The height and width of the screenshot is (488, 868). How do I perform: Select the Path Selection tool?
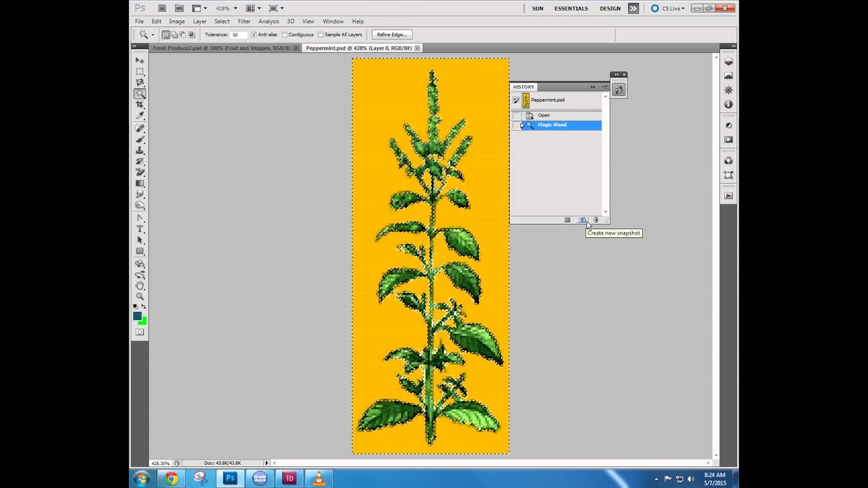pyautogui.click(x=140, y=240)
